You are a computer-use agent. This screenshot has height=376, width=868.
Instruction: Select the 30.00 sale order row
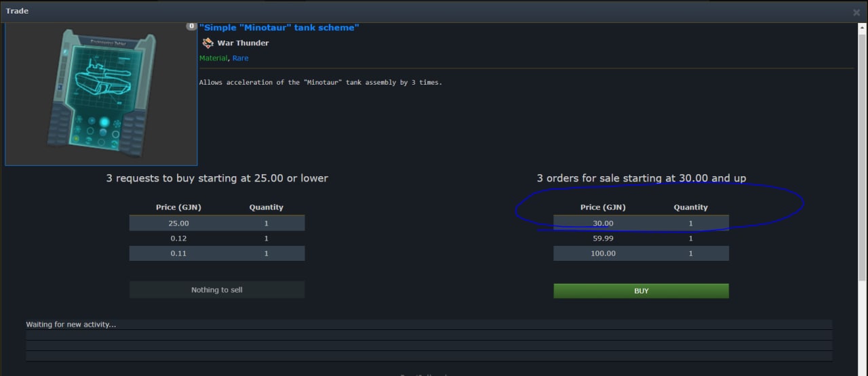click(641, 223)
